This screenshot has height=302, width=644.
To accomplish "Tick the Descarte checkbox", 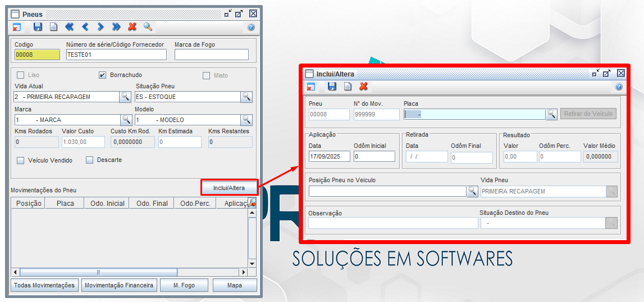I will (x=89, y=160).
